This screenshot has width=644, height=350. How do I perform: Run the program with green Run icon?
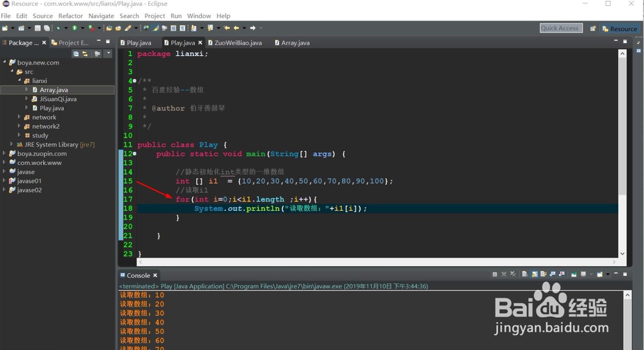[x=74, y=28]
